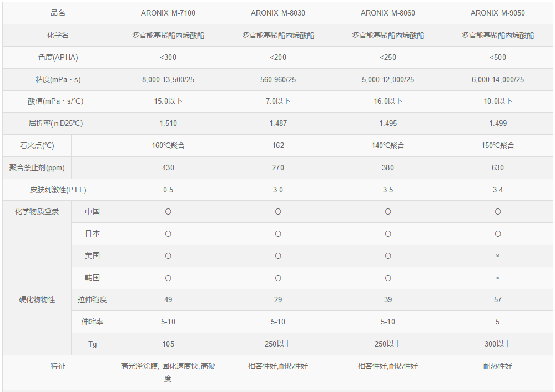
Task: Select the 300以上 Tg value cell
Action: click(x=498, y=344)
